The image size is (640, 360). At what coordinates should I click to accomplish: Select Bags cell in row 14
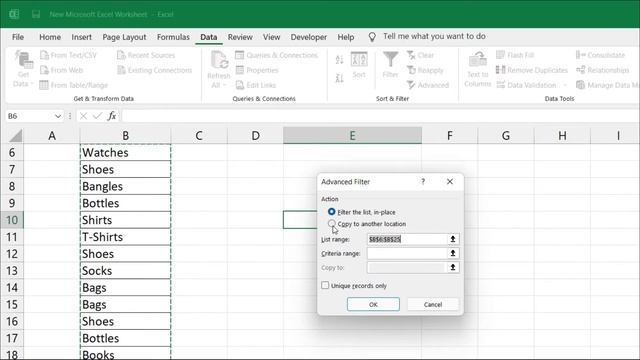pos(125,288)
